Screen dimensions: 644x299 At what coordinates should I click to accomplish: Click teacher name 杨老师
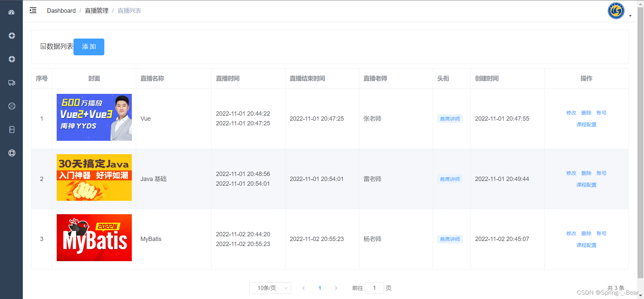[372, 239]
